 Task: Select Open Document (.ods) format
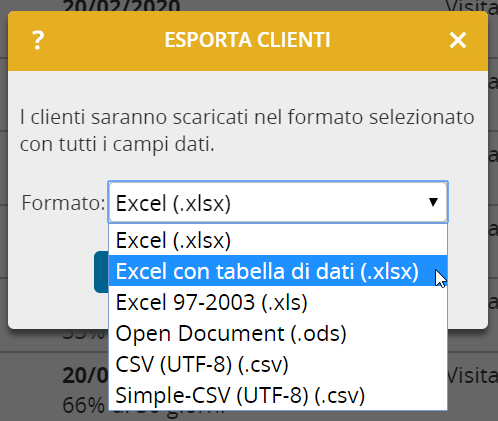pos(278,333)
